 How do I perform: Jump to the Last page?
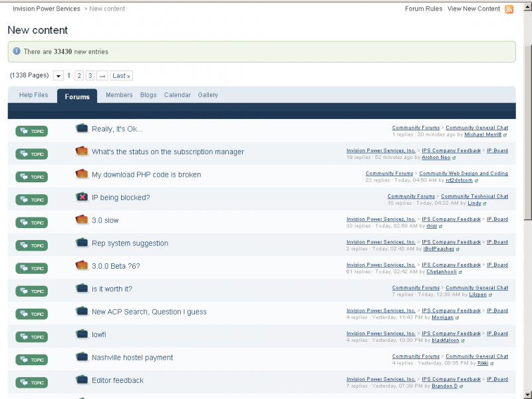pos(122,76)
